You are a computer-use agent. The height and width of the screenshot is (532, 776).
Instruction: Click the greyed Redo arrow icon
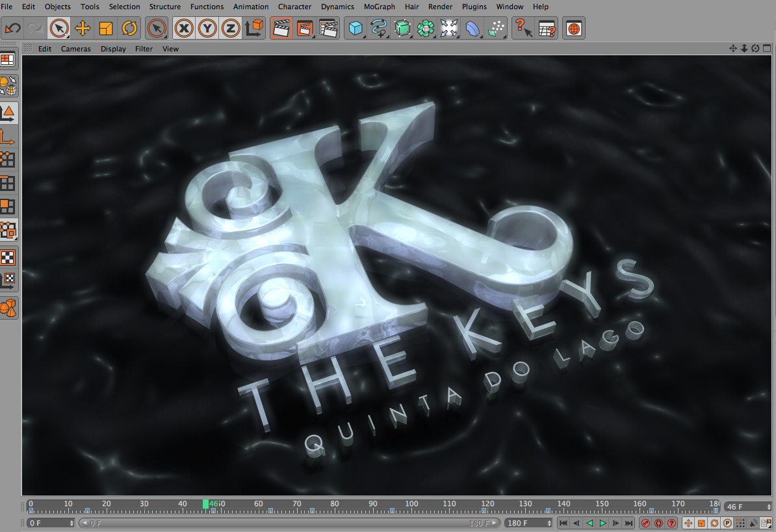[34, 28]
